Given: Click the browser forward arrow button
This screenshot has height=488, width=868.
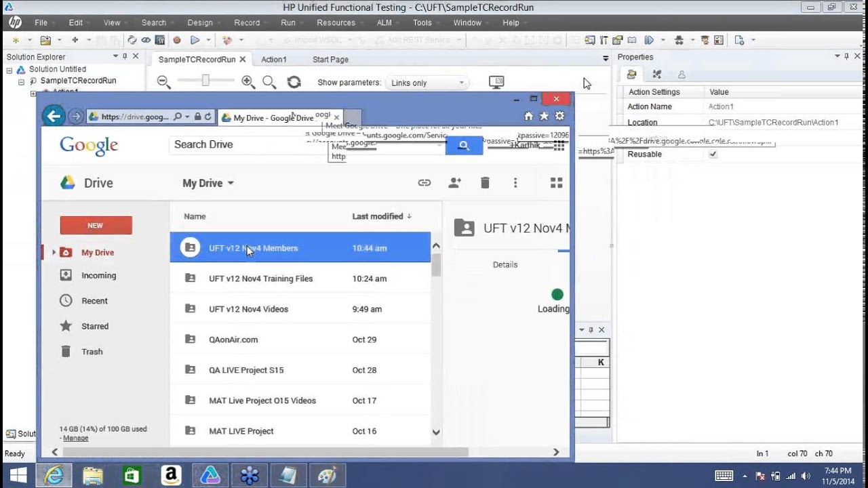Looking at the screenshot, I should pos(75,117).
